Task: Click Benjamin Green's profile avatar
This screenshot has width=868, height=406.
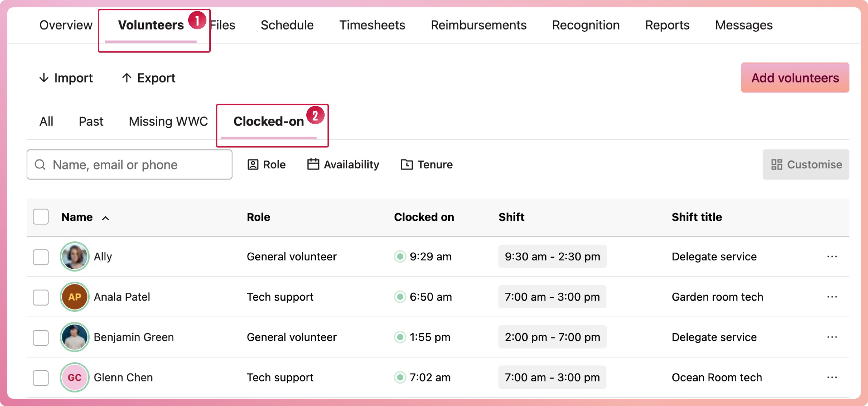Action: pos(75,337)
